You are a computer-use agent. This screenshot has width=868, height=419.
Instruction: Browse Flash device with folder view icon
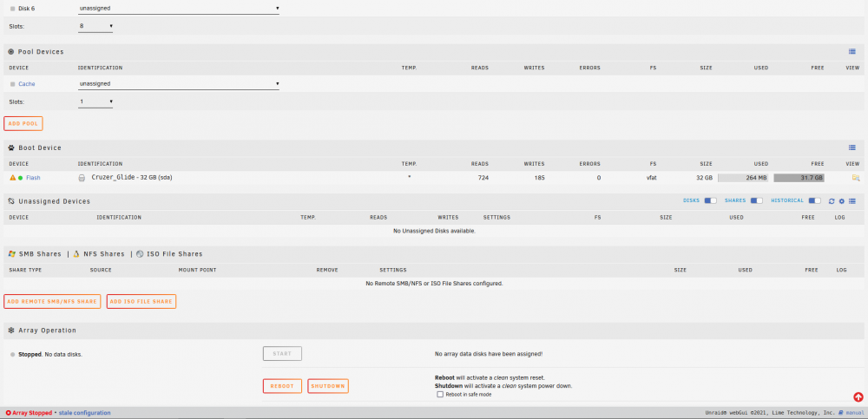click(856, 178)
